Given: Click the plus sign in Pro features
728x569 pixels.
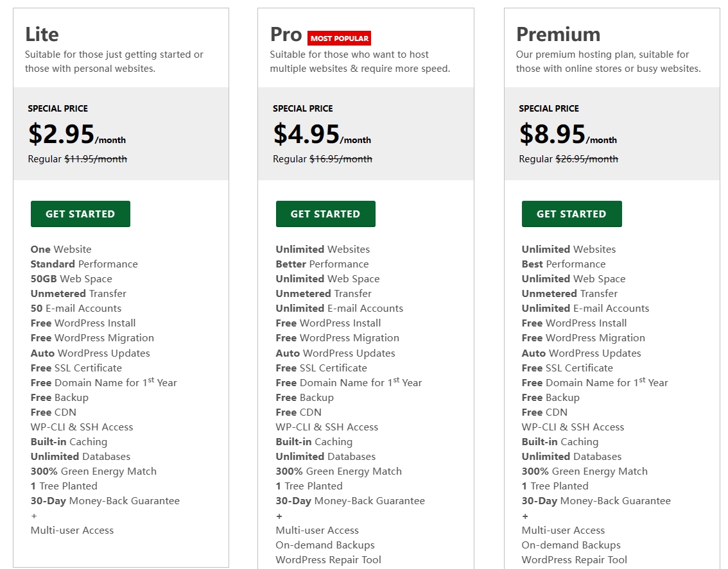Looking at the screenshot, I should tap(279, 516).
